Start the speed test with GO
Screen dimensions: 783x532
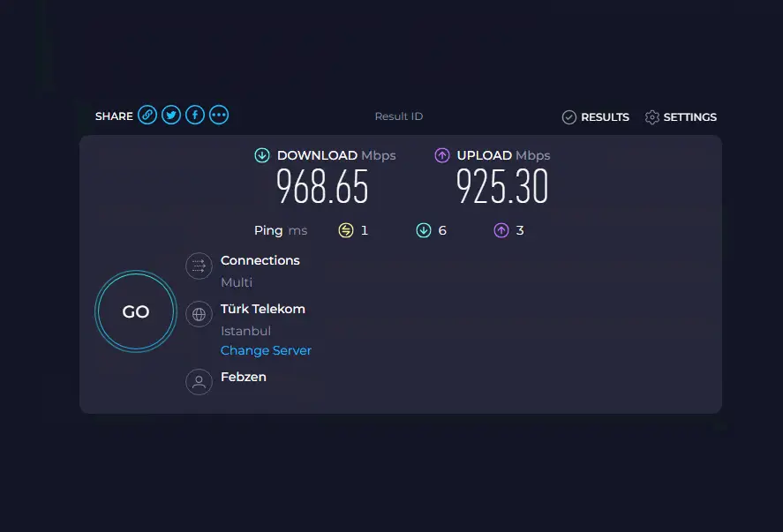pyautogui.click(x=135, y=311)
